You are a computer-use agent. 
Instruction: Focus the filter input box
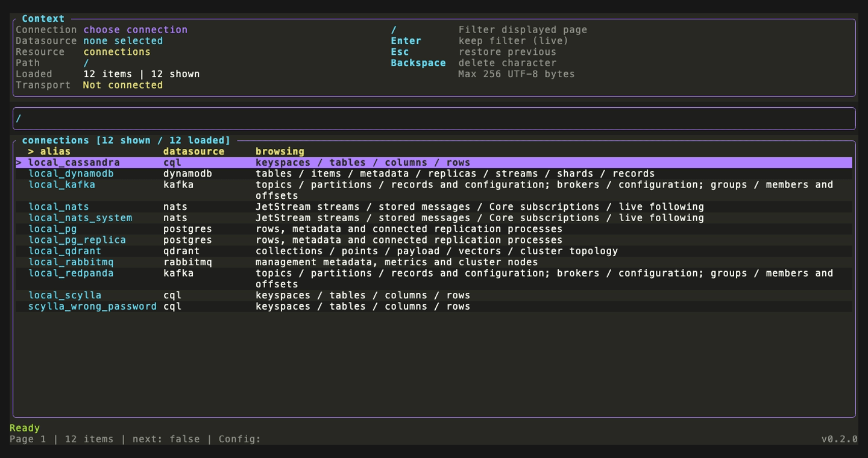(x=434, y=119)
